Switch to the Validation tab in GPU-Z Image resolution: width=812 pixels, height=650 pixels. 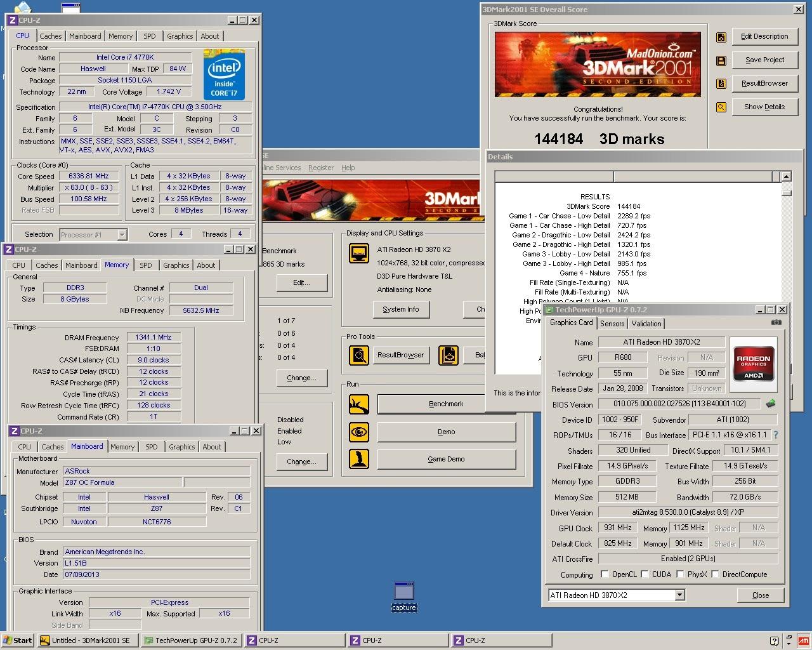click(x=646, y=324)
